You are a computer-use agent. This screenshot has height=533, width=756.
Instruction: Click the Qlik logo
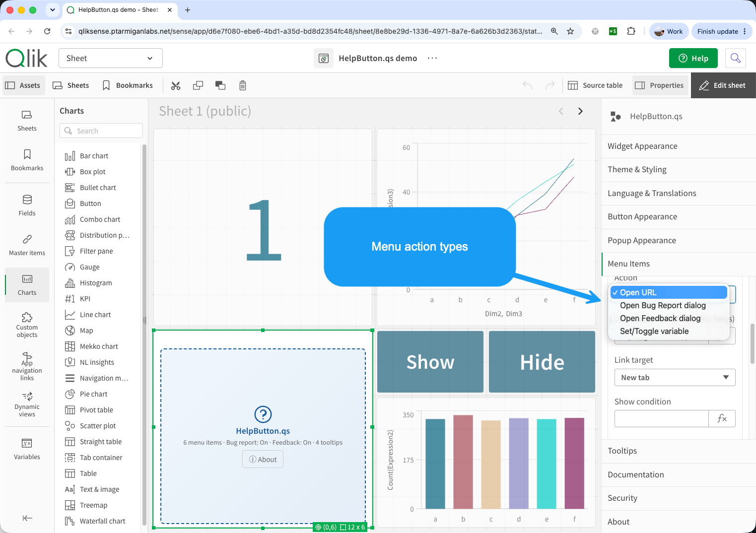tap(27, 58)
